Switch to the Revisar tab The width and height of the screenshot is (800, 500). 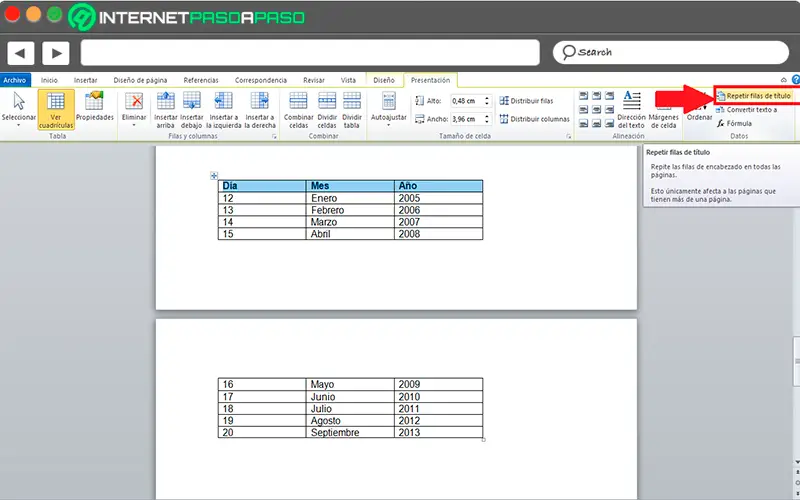[x=313, y=80]
